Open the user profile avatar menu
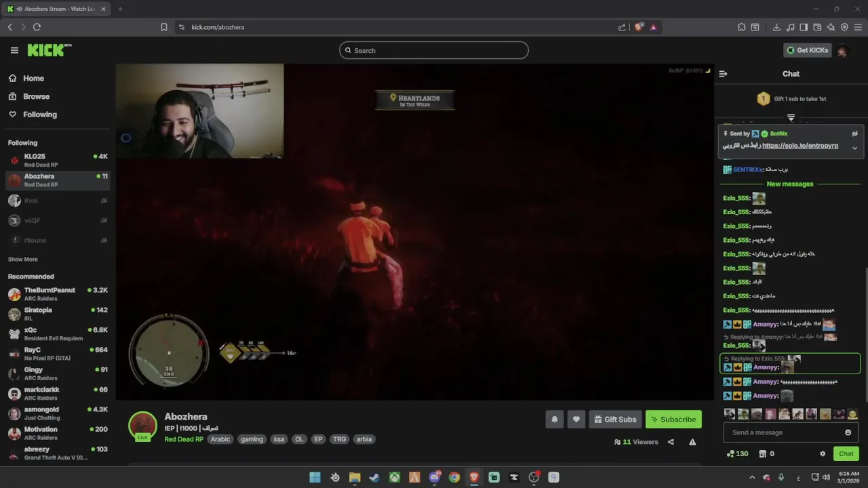 (x=842, y=50)
